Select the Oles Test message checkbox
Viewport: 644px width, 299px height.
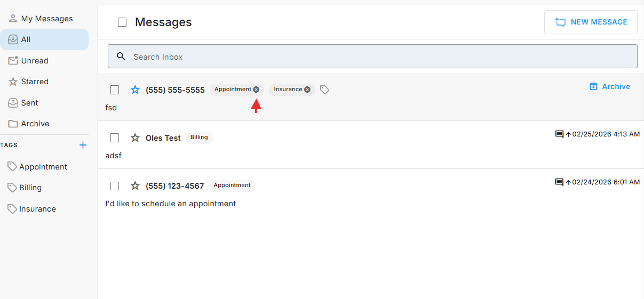[115, 138]
